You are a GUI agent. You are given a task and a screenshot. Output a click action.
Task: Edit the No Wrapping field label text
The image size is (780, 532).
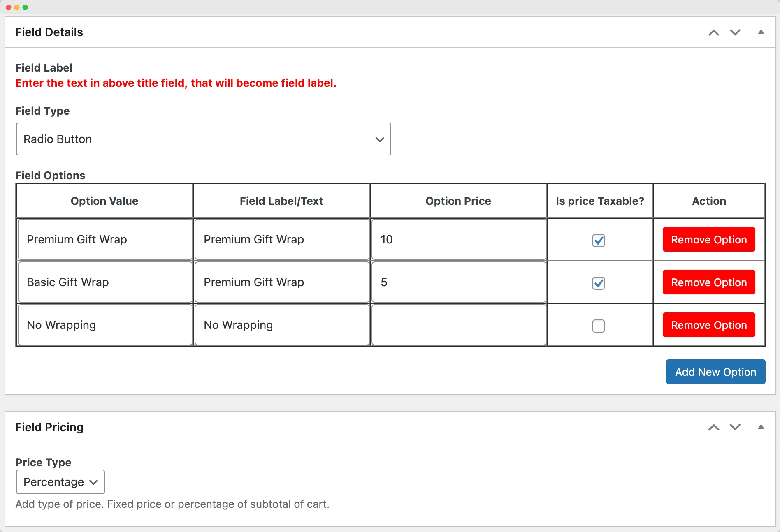pos(282,325)
